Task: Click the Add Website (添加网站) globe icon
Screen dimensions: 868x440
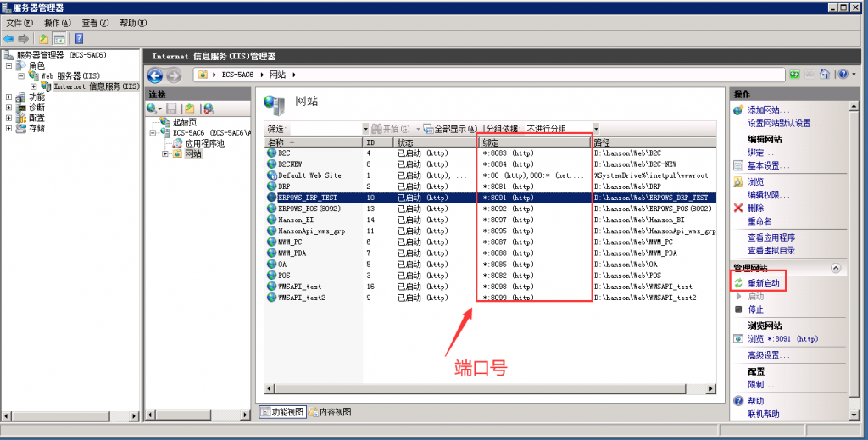Action: point(738,110)
